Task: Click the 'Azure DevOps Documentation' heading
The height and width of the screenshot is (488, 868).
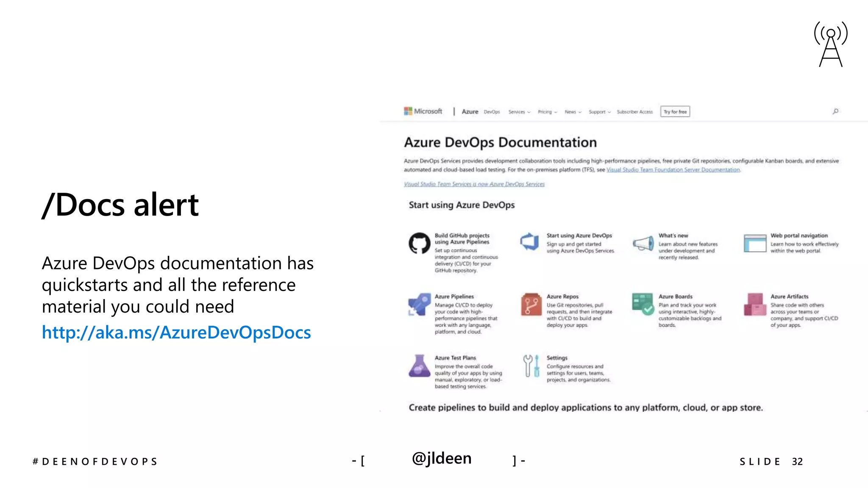Action: [500, 142]
